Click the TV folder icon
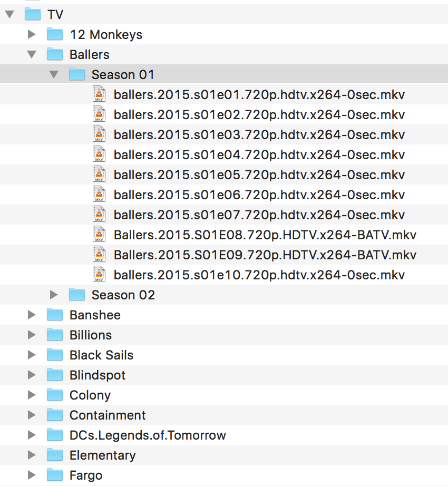Viewport: 448px width, 486px height. point(33,15)
